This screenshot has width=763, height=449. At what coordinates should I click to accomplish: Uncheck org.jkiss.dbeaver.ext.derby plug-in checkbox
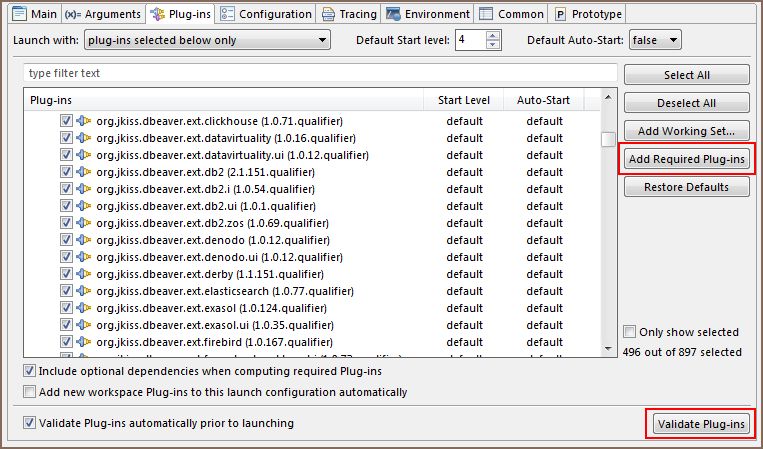point(66,274)
